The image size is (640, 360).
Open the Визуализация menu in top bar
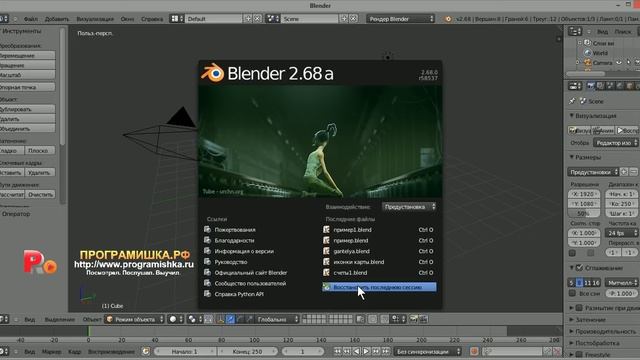click(95, 19)
